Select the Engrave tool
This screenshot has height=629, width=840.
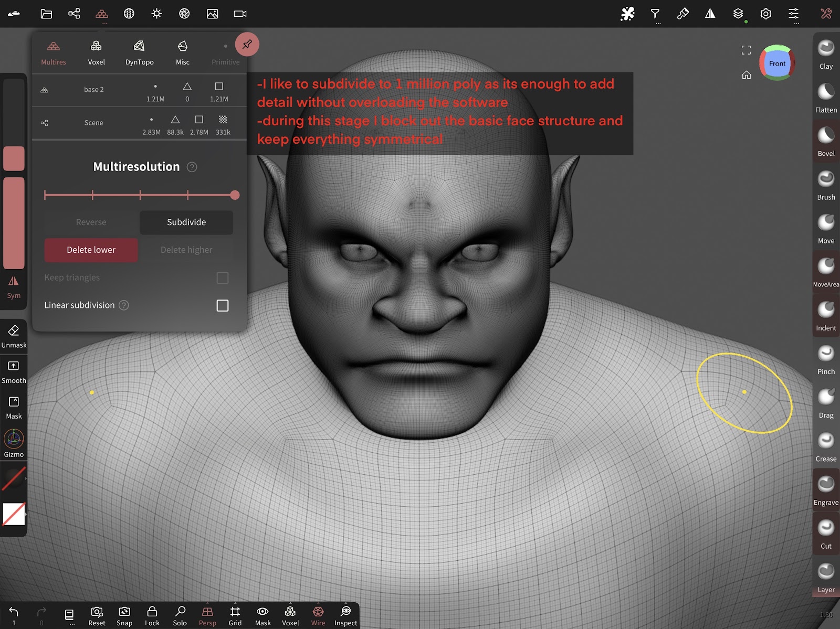[x=826, y=490]
